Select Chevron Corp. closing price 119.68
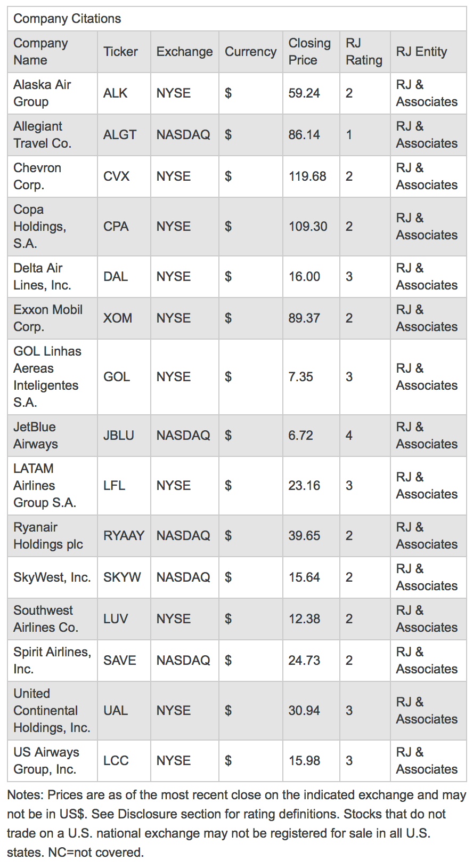 pyautogui.click(x=307, y=176)
